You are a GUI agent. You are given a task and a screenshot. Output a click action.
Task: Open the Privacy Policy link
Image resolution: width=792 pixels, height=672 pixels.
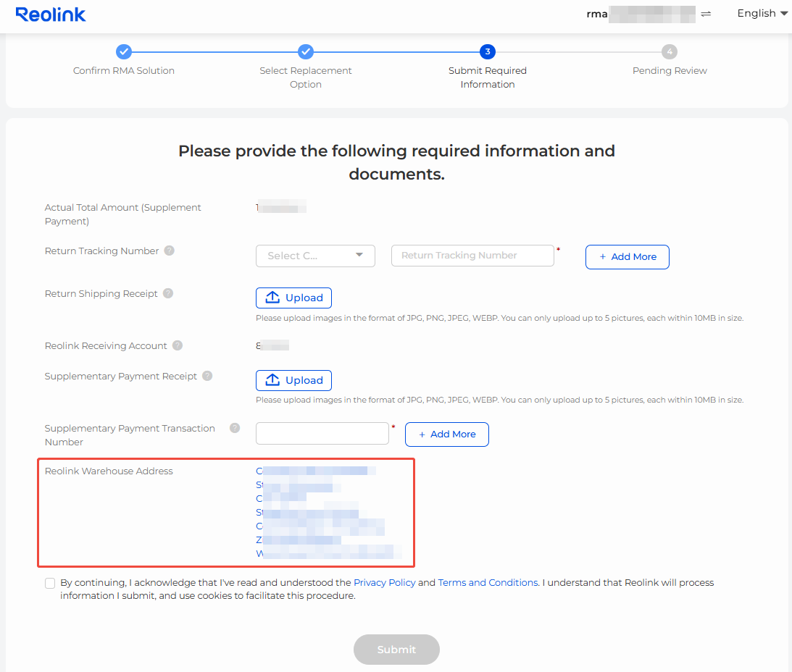pos(384,582)
